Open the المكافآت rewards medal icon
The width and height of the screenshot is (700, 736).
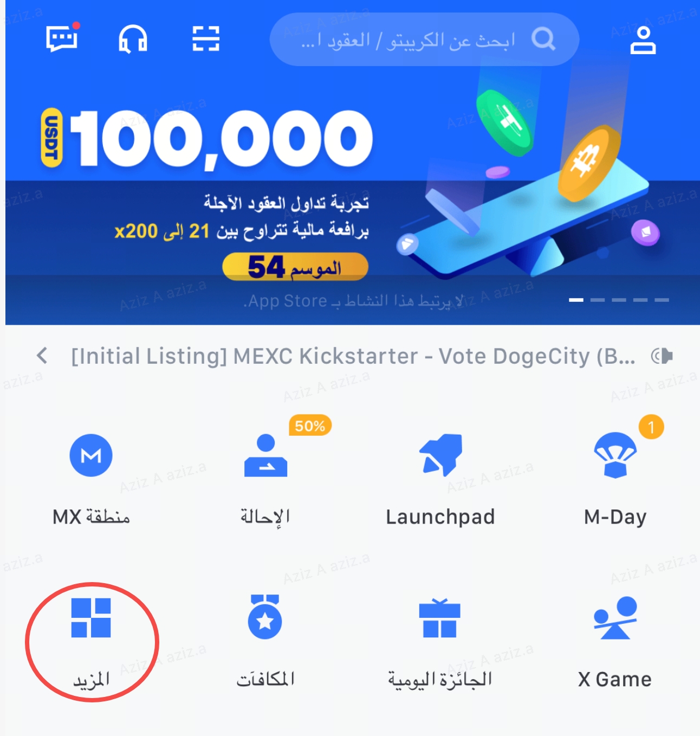265,617
